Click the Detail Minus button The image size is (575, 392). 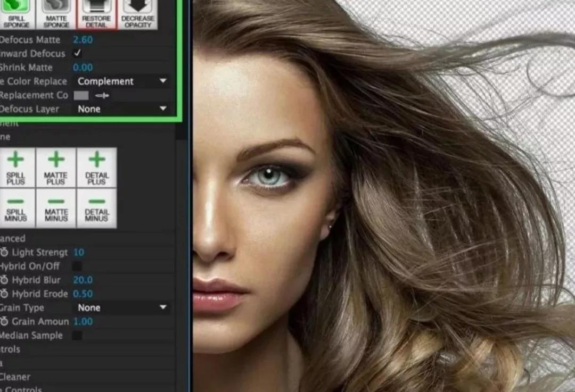[x=97, y=208]
